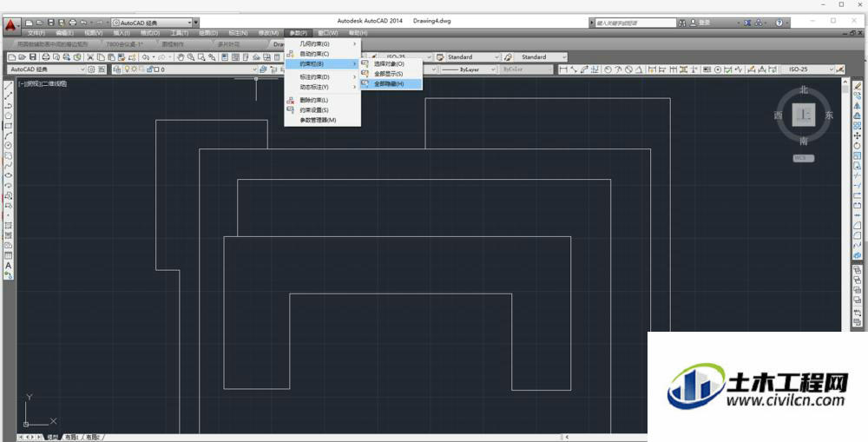868x442 pixels.
Task: Open Layer Properties Manager icon
Action: point(117,69)
